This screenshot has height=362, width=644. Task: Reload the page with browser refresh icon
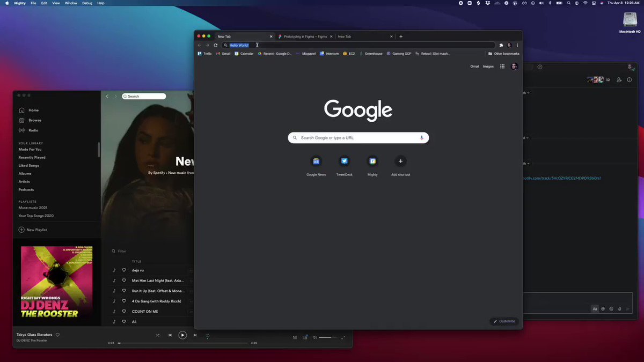click(x=216, y=45)
